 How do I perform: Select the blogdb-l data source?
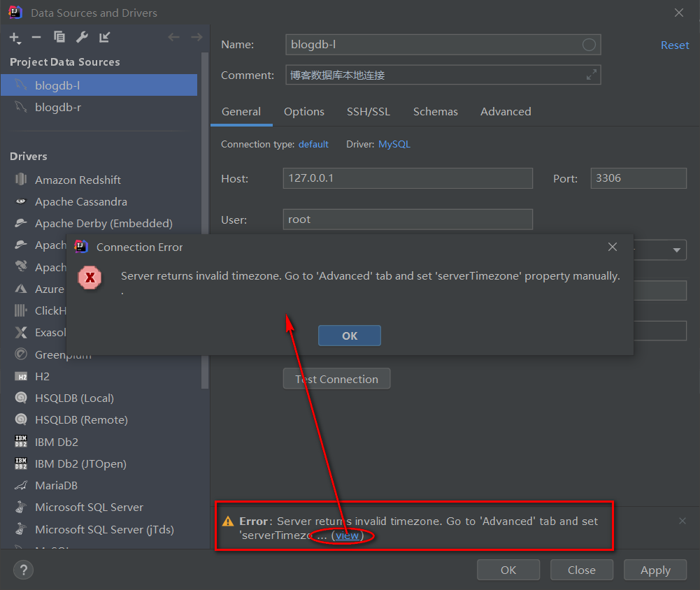99,85
